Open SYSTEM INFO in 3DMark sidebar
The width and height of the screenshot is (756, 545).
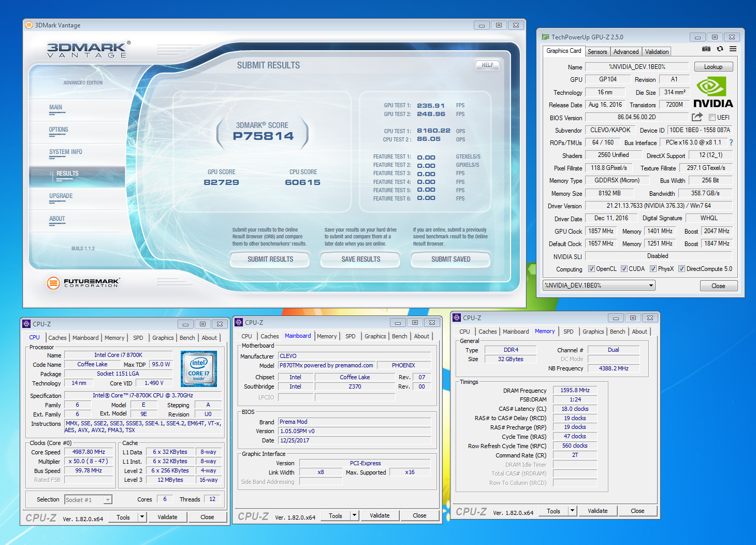point(66,152)
